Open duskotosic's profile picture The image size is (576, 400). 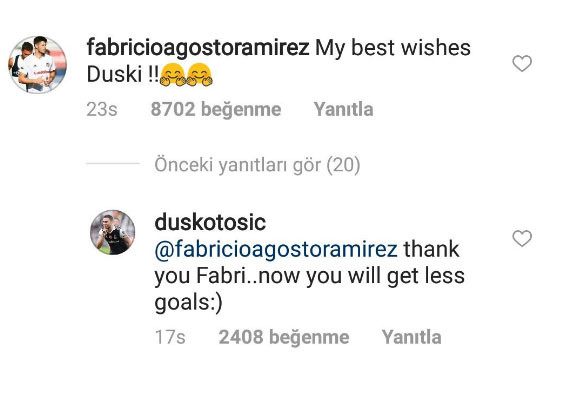click(112, 233)
